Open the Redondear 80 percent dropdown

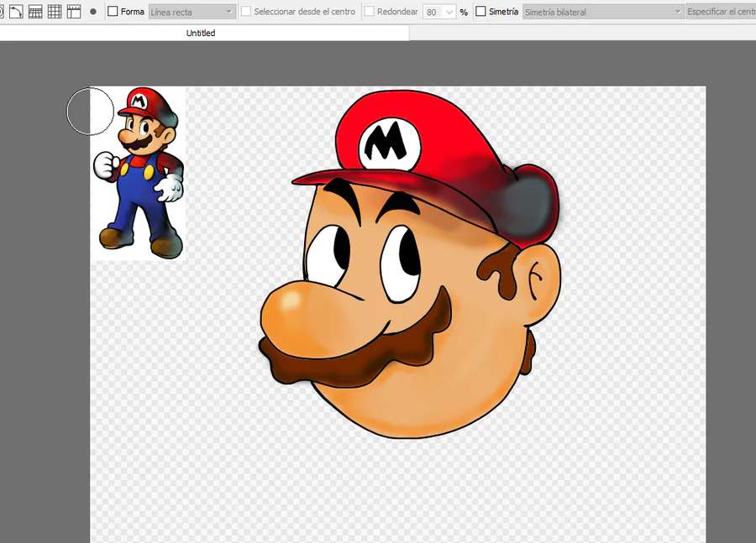(x=439, y=12)
